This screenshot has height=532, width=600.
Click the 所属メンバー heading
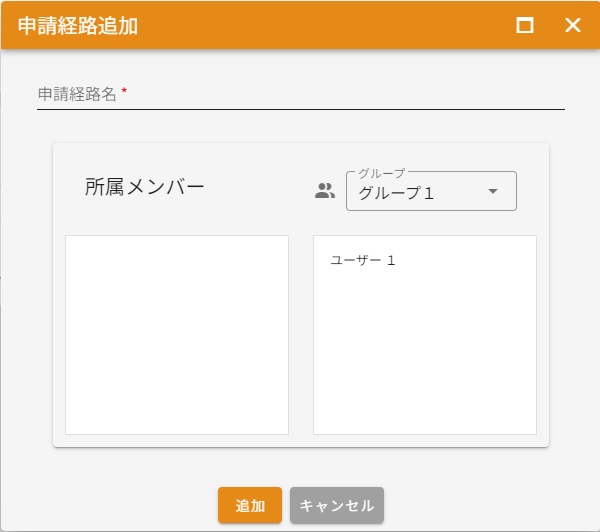(144, 187)
